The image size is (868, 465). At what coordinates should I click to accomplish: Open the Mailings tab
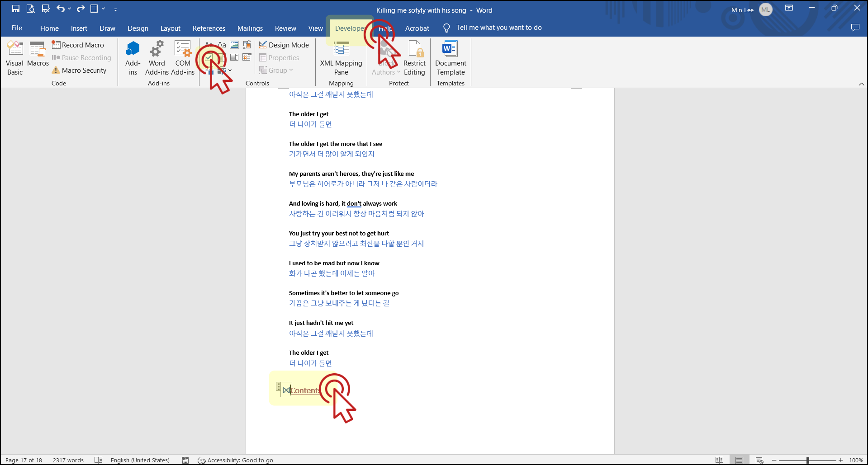pos(250,28)
